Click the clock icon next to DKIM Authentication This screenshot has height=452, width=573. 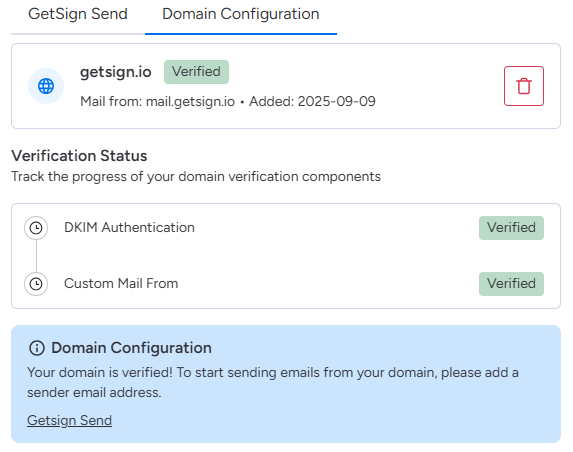coord(36,228)
